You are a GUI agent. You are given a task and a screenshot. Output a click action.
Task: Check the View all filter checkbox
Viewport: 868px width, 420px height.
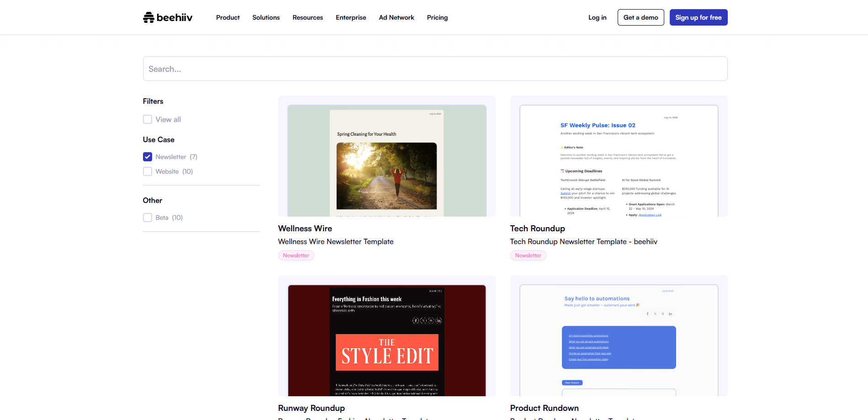click(x=148, y=119)
